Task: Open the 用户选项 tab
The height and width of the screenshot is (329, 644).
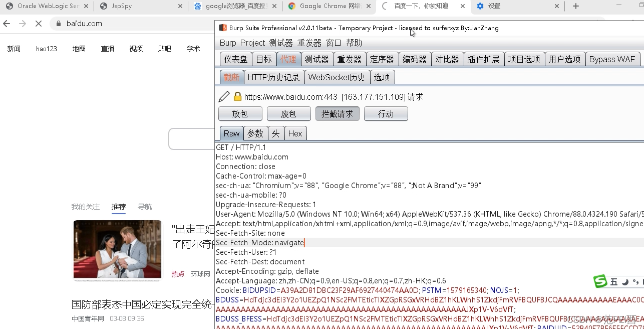Action: click(565, 59)
